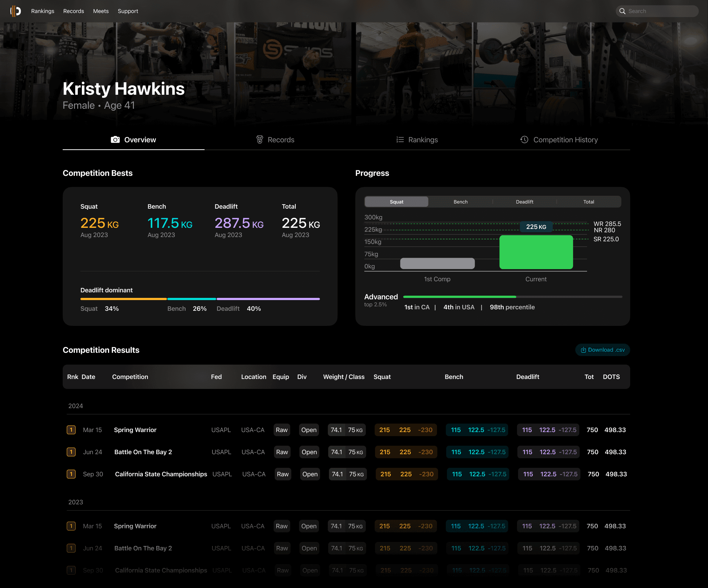Click the site logo icon

[x=15, y=11]
